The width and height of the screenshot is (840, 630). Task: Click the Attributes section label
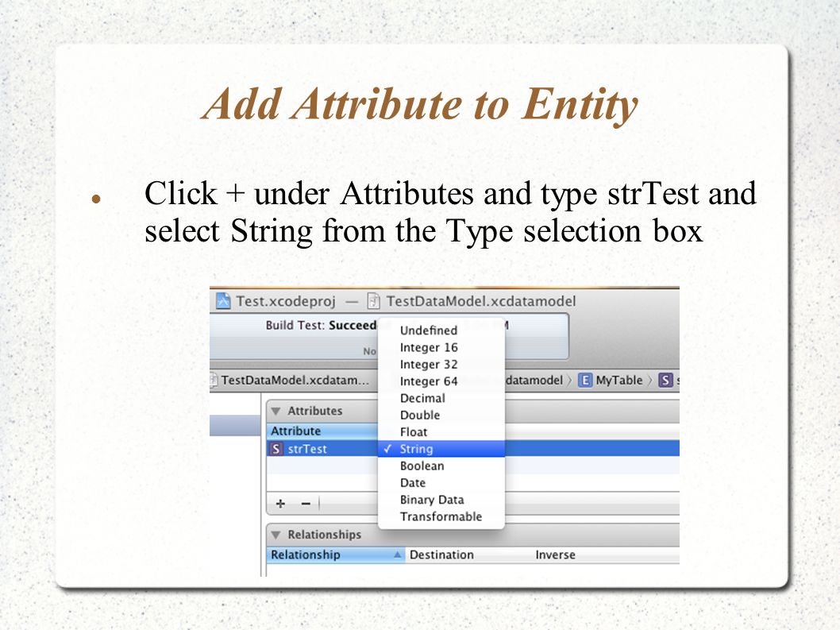point(315,411)
